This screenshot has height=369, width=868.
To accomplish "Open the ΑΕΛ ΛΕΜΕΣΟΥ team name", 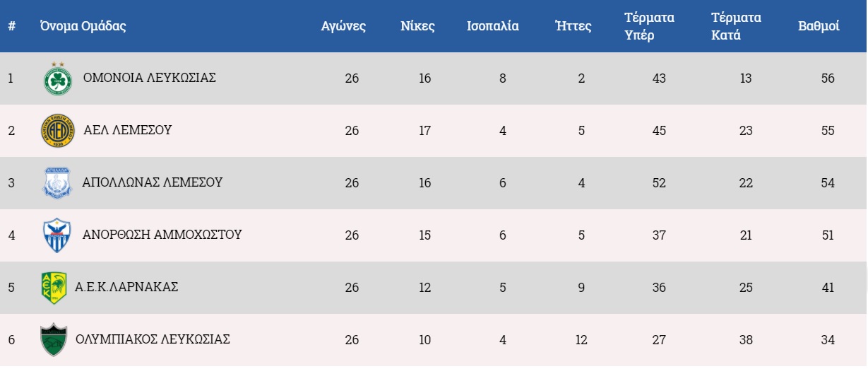I will click(x=128, y=130).
